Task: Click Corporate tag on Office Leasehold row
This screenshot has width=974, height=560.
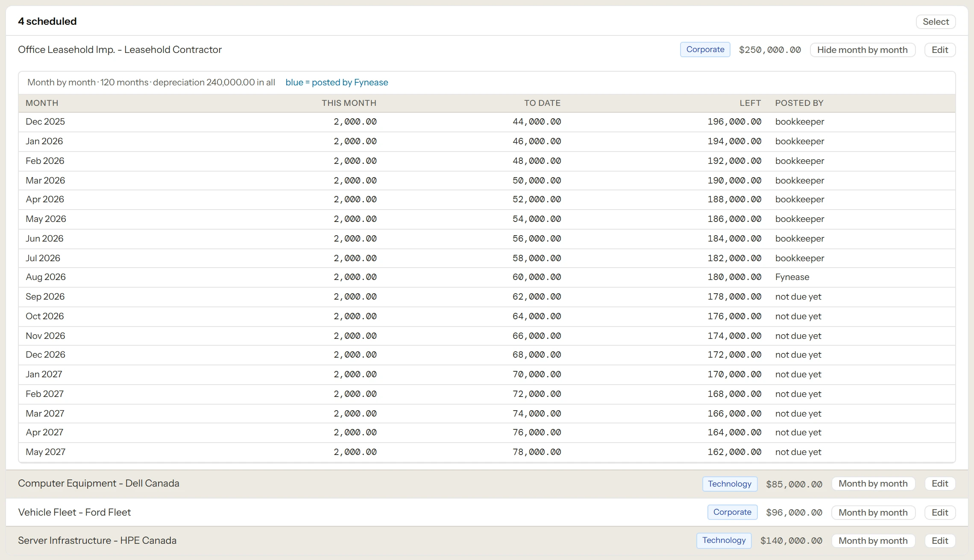Action: tap(705, 50)
